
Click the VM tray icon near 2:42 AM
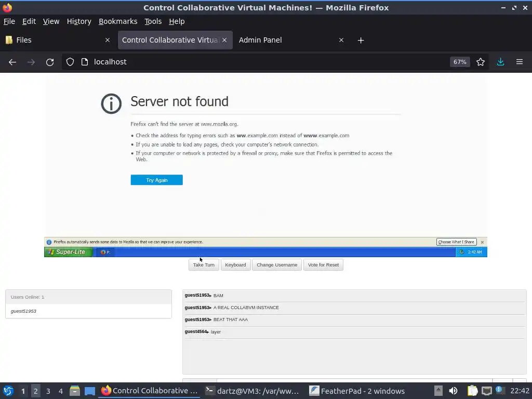click(462, 252)
